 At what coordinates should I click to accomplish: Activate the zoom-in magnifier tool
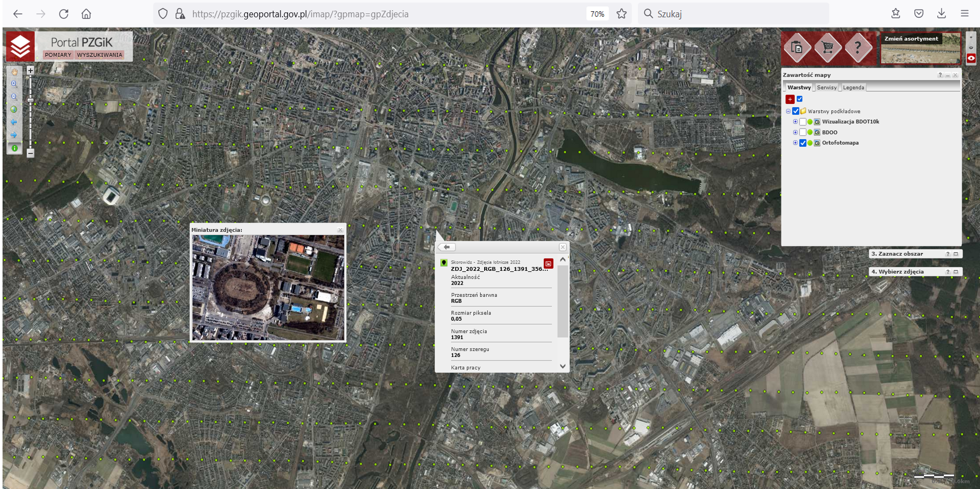pos(14,84)
